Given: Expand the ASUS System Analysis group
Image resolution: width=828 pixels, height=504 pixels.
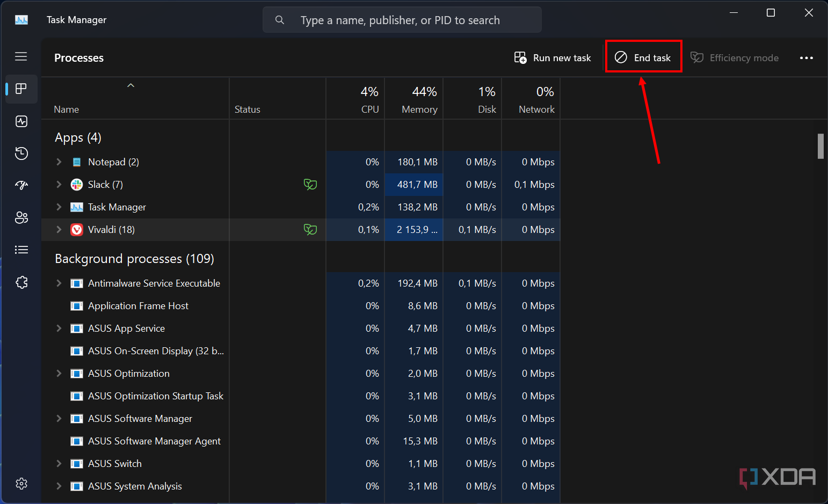Looking at the screenshot, I should [x=59, y=486].
